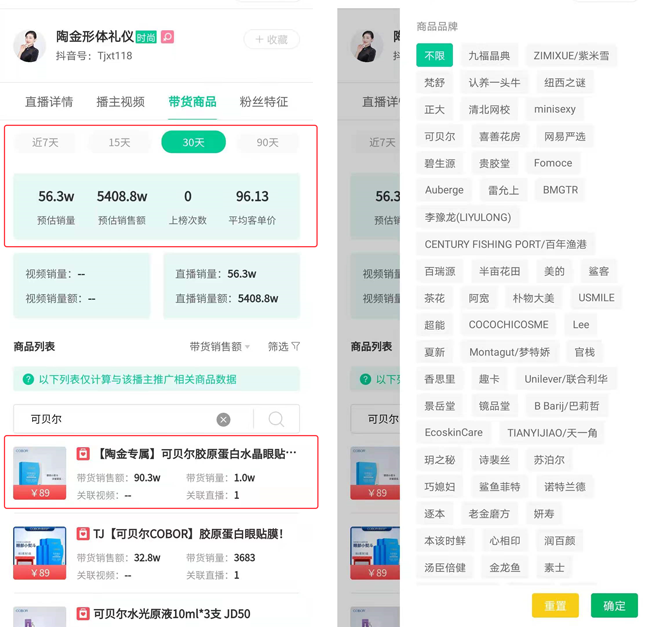Select the 金龙鱼 brand chip

(x=504, y=567)
